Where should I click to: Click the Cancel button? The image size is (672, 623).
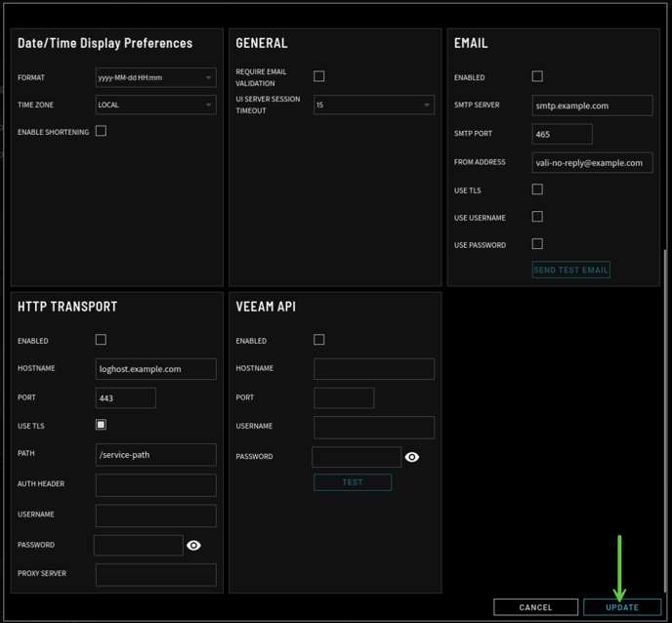535,607
